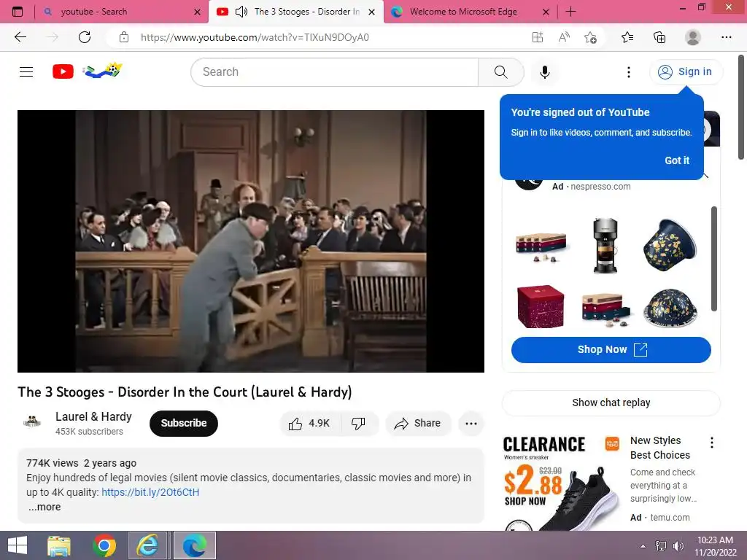747x560 pixels.
Task: Click the Sign in button
Action: [x=686, y=72]
